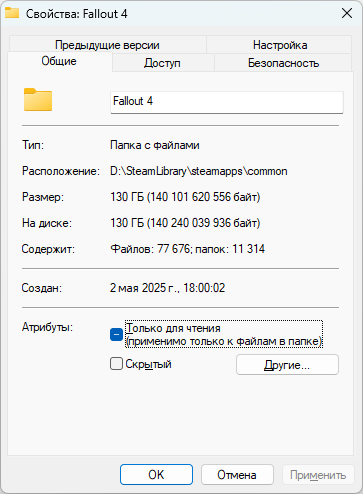
Task: Click the large Fallout 4 folder icon
Action: [38, 99]
